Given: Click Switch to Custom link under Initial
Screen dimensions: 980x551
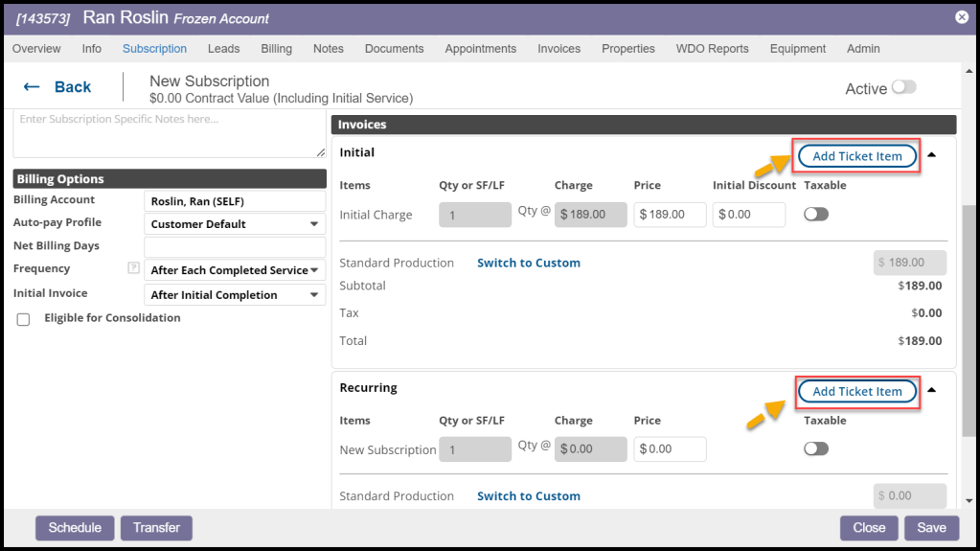Looking at the screenshot, I should pos(528,263).
